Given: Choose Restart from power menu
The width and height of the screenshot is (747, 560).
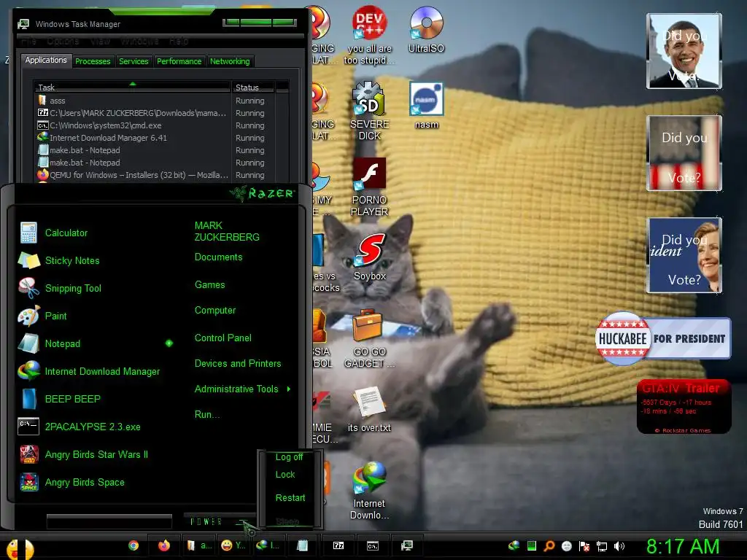Looking at the screenshot, I should (x=290, y=498).
